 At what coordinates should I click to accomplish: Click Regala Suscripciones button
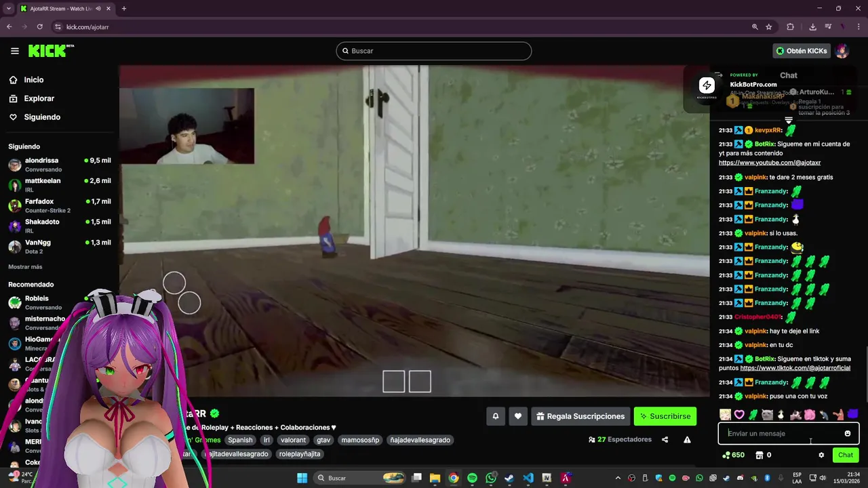click(580, 416)
